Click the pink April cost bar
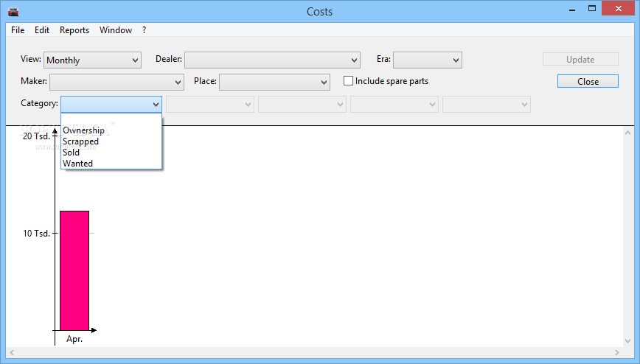This screenshot has width=640, height=364. pos(74,270)
